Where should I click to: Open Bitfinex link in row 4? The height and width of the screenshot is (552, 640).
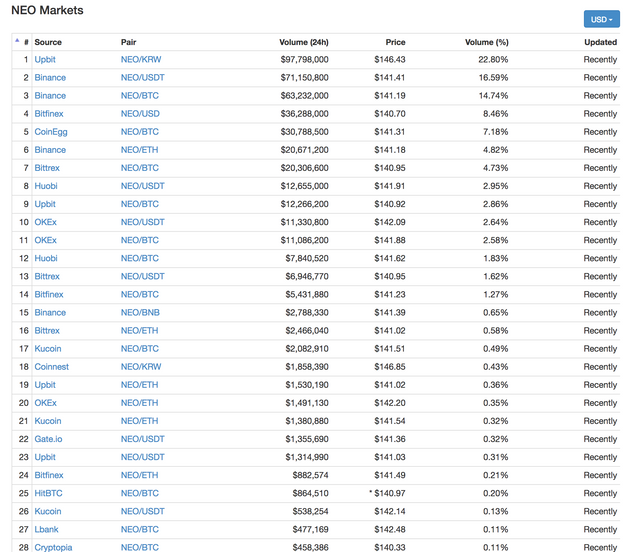49,114
